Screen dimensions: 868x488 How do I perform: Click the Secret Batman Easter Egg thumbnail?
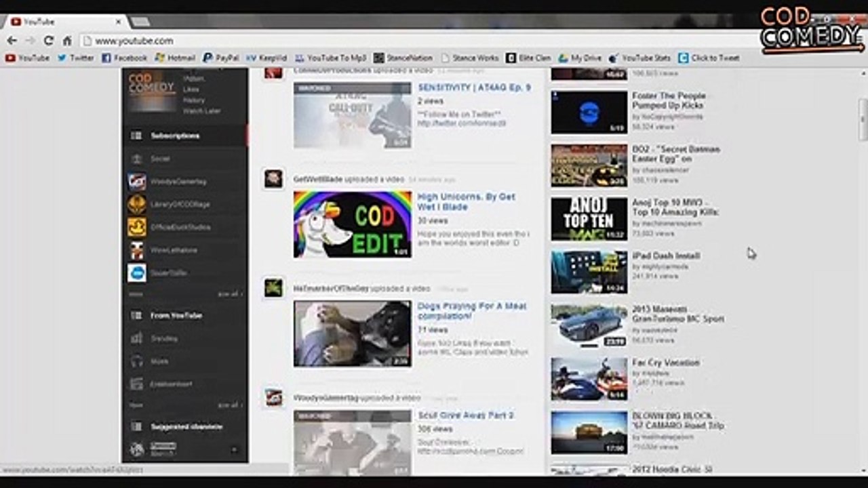[589, 165]
